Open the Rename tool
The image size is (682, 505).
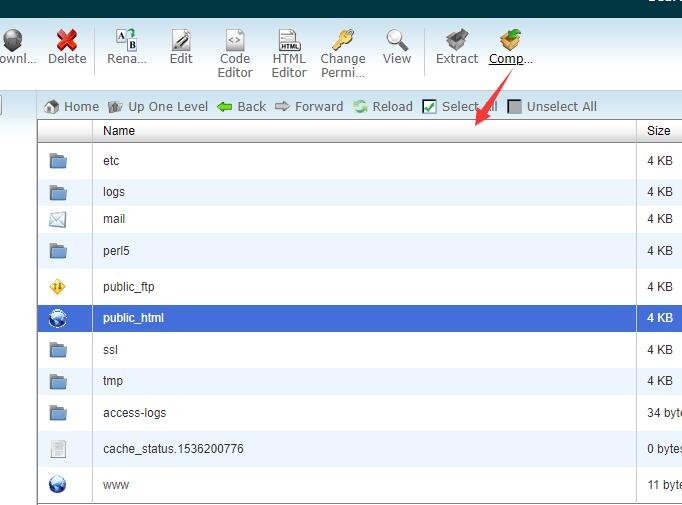pos(127,41)
